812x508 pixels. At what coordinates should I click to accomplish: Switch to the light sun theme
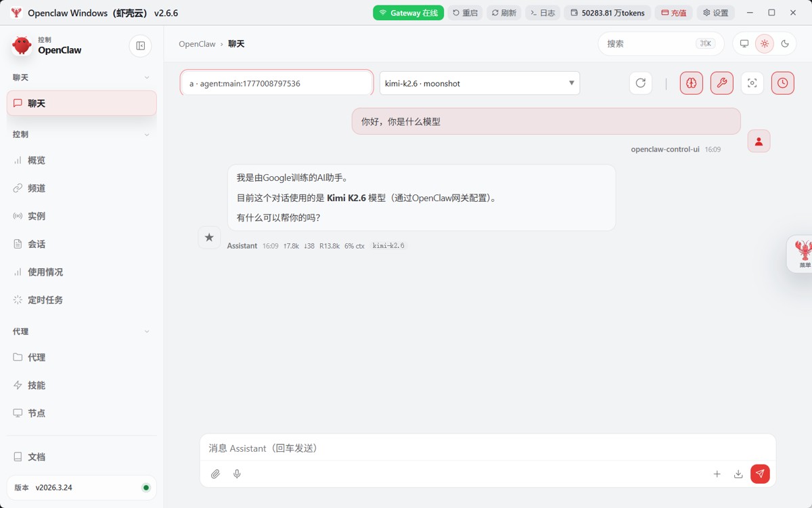(x=765, y=44)
